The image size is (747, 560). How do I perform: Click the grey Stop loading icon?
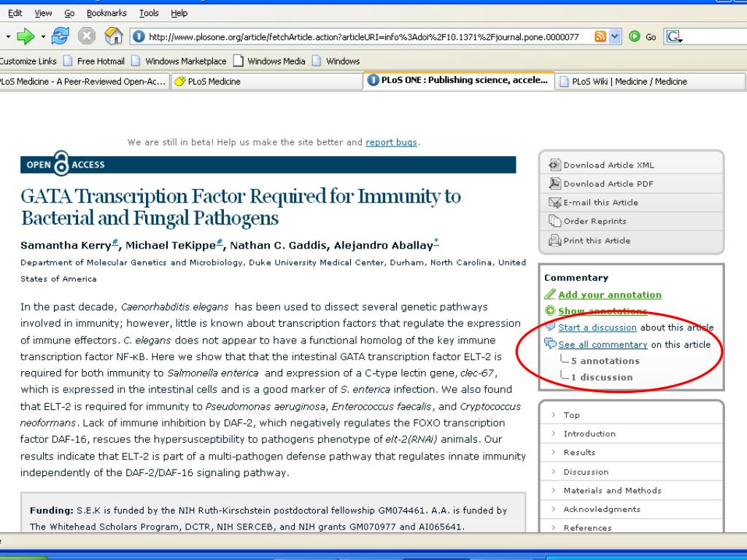[87, 36]
